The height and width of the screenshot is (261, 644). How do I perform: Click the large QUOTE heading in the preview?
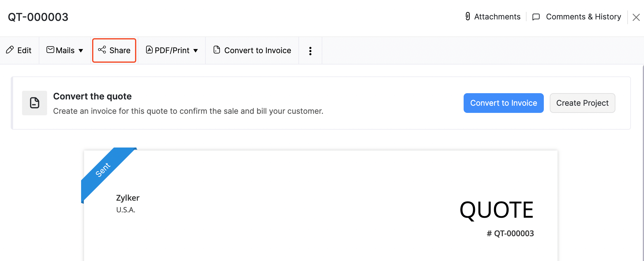(x=496, y=210)
